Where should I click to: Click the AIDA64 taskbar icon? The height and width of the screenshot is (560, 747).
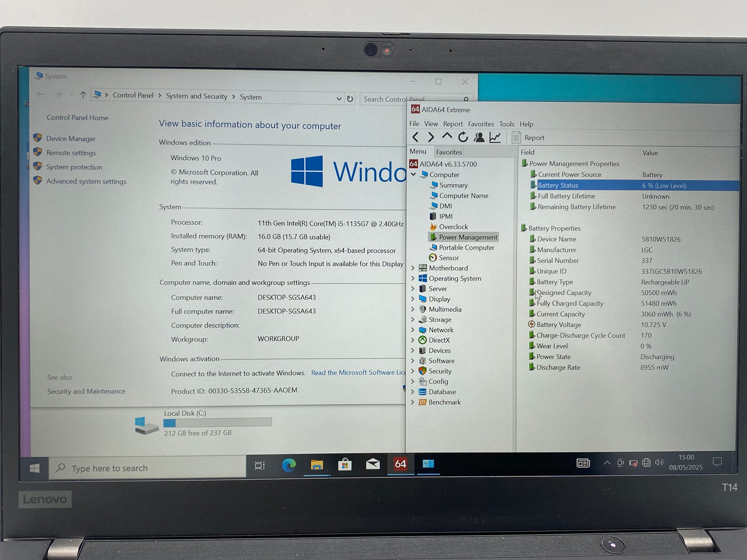(x=400, y=464)
